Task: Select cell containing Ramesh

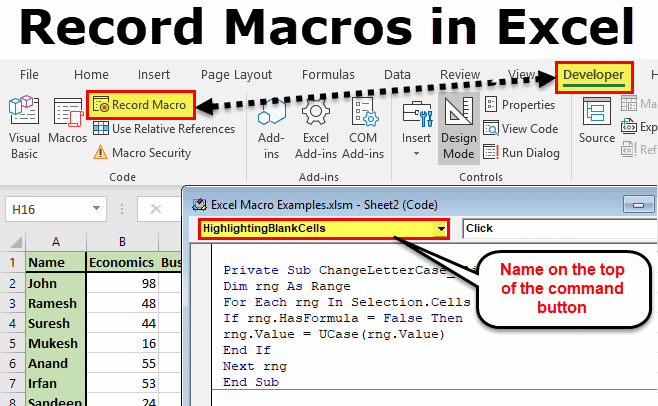Action: [x=56, y=304]
